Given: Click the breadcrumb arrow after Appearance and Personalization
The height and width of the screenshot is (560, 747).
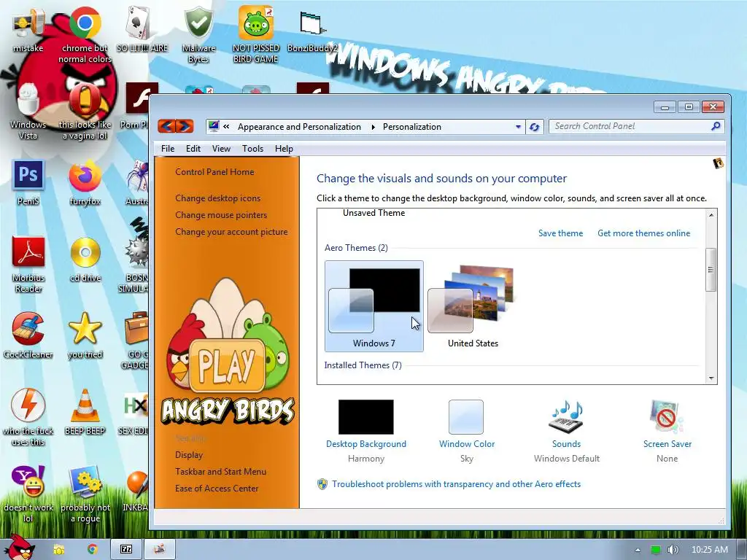Looking at the screenshot, I should pyautogui.click(x=373, y=127).
